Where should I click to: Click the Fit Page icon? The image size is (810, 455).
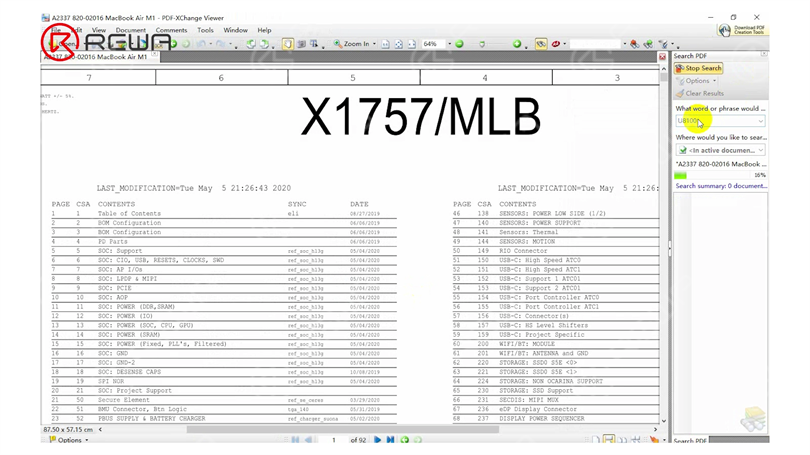pyautogui.click(x=398, y=44)
